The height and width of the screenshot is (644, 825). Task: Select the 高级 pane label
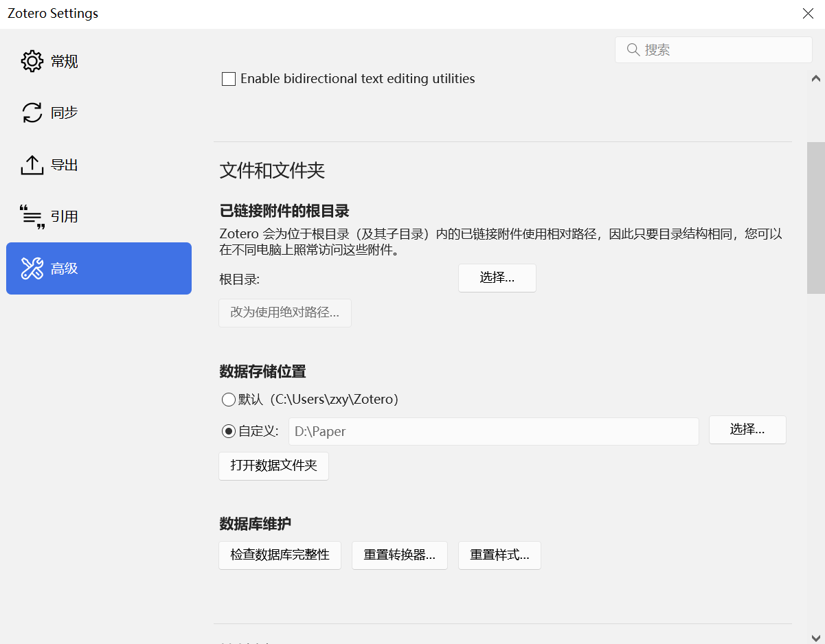(65, 268)
